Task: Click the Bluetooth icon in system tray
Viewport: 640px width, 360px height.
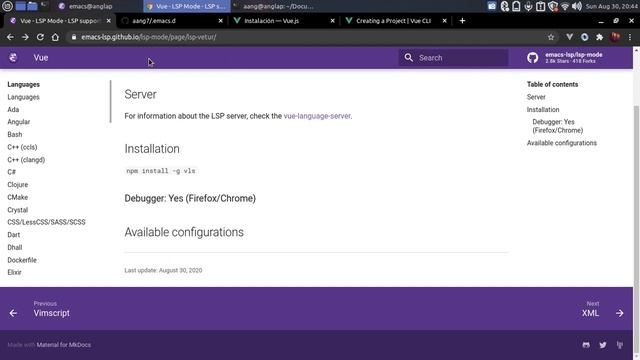Action: [x=505, y=6]
